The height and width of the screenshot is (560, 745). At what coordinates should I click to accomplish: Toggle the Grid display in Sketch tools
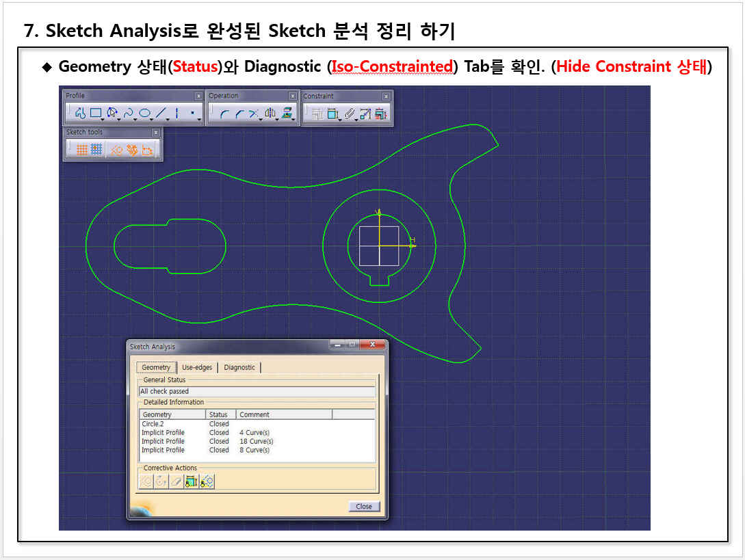pyautogui.click(x=81, y=149)
